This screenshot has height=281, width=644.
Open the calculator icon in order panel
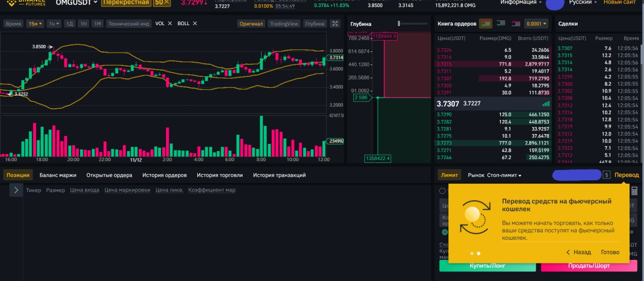(x=634, y=191)
